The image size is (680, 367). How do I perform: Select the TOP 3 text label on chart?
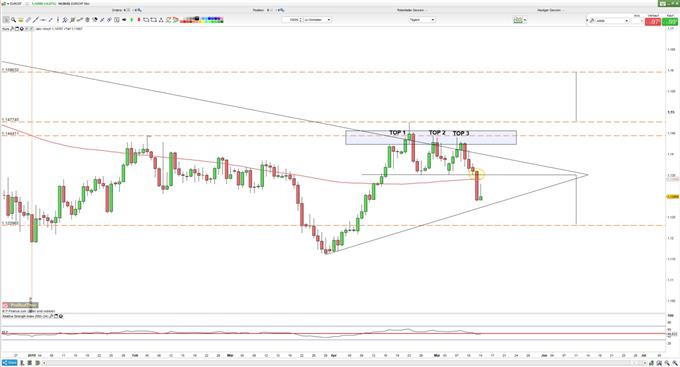point(461,133)
